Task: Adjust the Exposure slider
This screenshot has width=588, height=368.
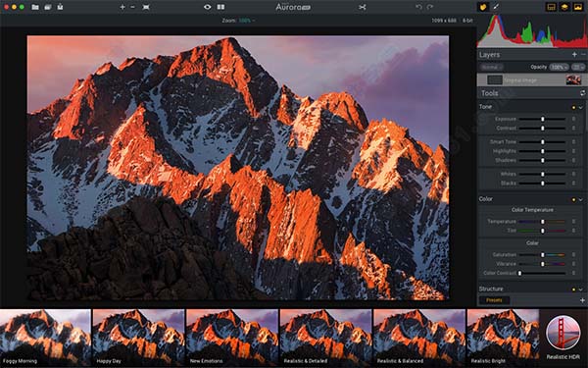Action: (x=542, y=119)
